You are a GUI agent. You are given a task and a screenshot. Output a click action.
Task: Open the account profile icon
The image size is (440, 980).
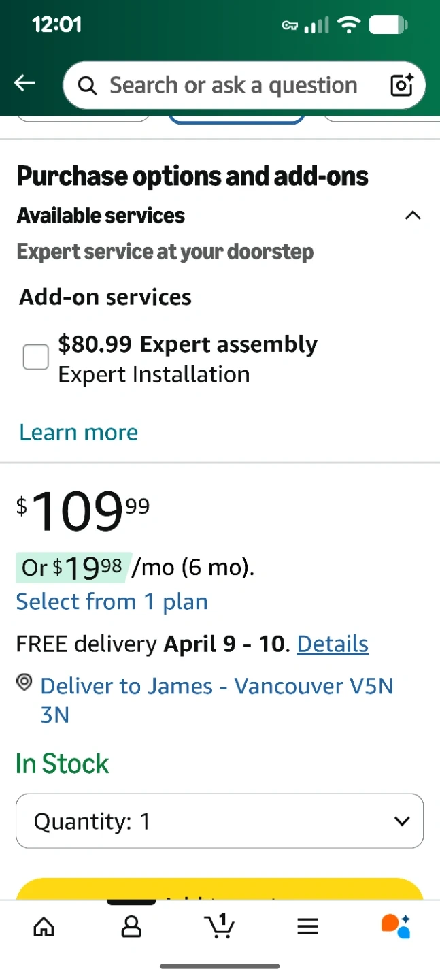(x=131, y=926)
